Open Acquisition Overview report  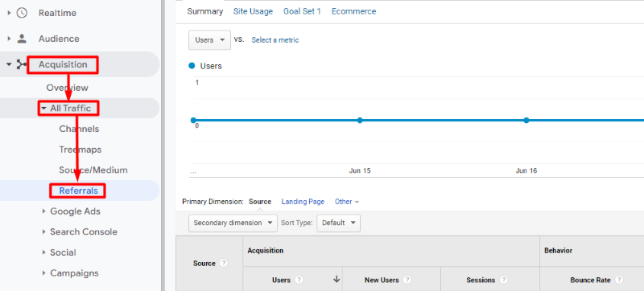click(68, 88)
